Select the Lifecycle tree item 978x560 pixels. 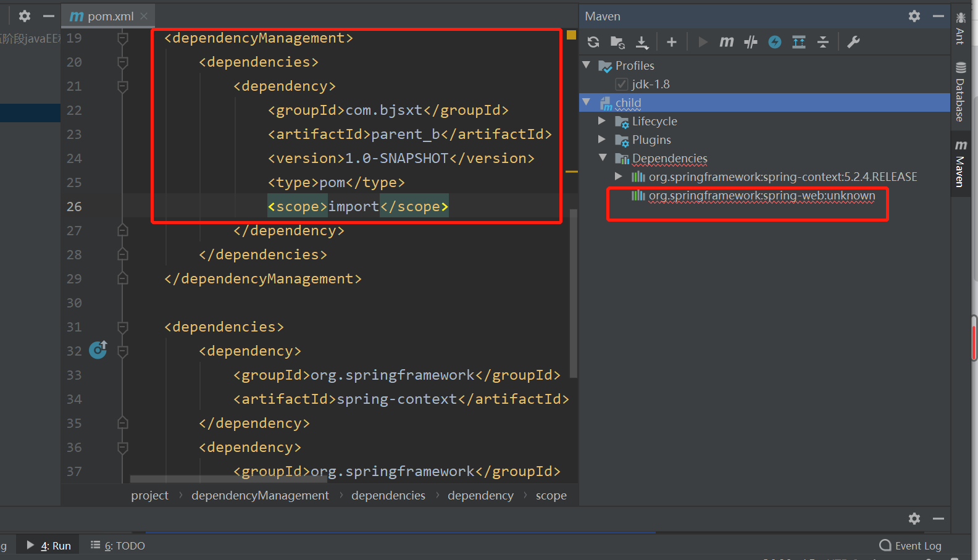click(x=654, y=121)
